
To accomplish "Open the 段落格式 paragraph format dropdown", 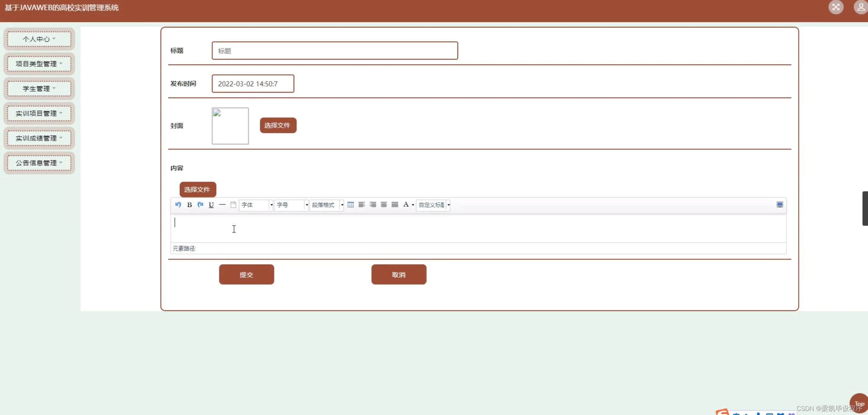I will click(342, 205).
